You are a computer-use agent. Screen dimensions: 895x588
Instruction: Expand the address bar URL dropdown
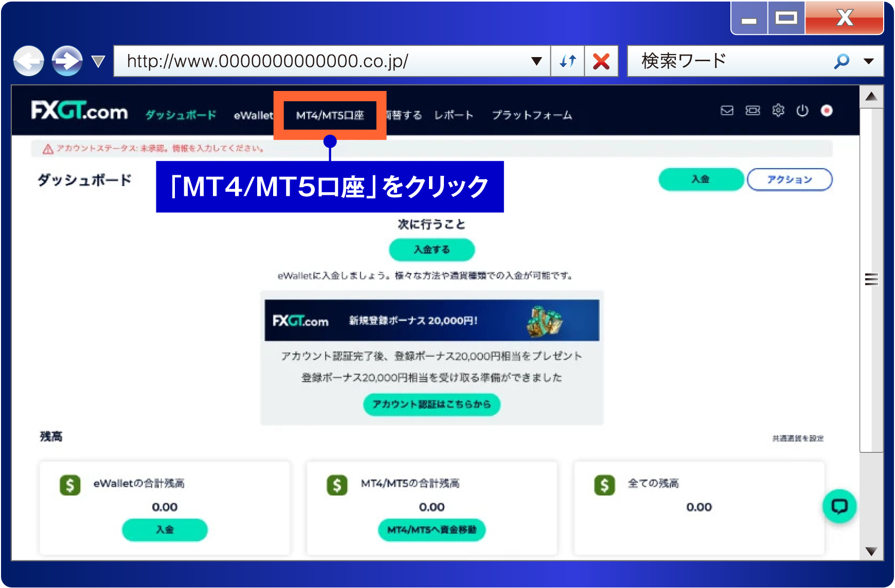(536, 61)
